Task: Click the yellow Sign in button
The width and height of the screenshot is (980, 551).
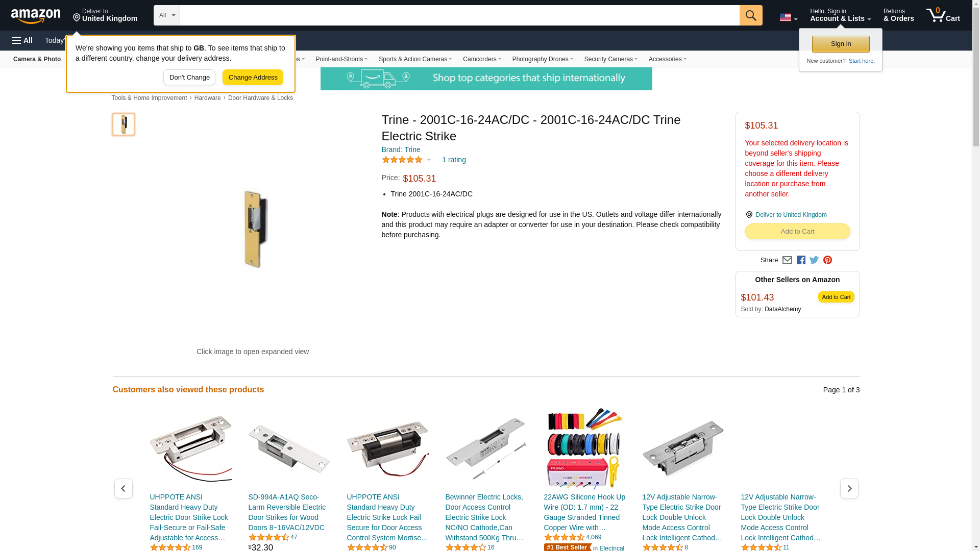Action: 841,44
